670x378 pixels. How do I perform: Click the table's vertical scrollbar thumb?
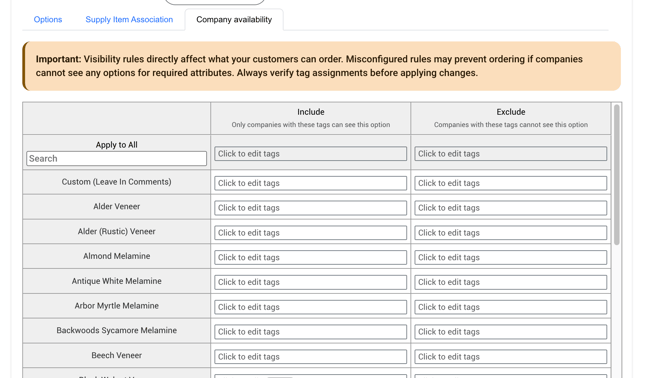coord(617,175)
